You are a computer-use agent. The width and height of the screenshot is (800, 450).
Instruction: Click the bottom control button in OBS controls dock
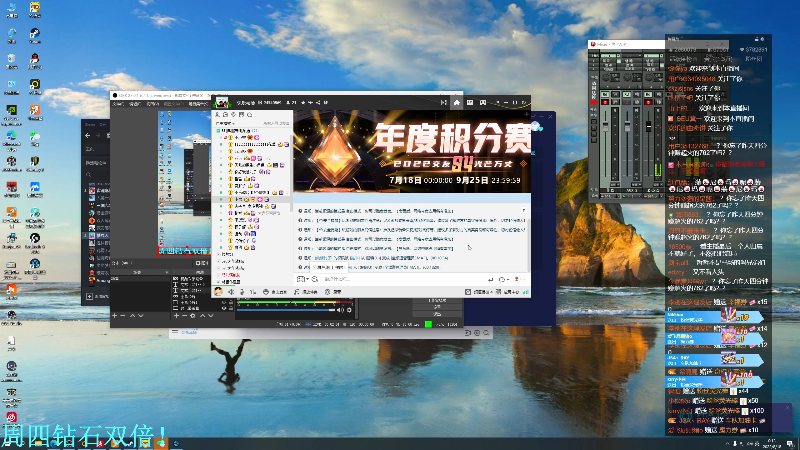pyautogui.click(x=437, y=314)
